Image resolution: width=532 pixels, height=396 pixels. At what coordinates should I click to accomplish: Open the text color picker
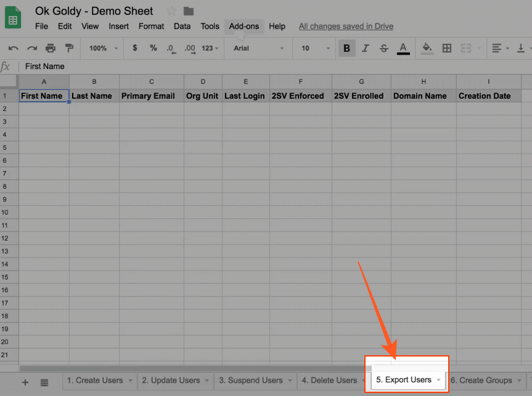(x=403, y=49)
